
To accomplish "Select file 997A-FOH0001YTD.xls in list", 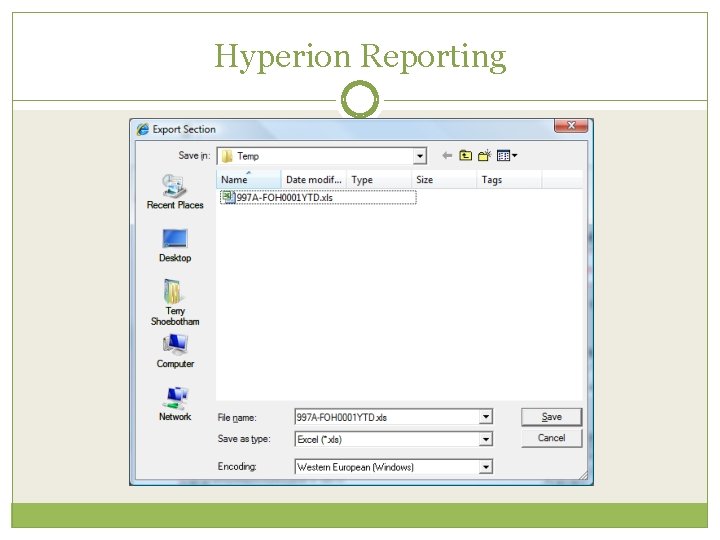I will pyautogui.click(x=318, y=197).
